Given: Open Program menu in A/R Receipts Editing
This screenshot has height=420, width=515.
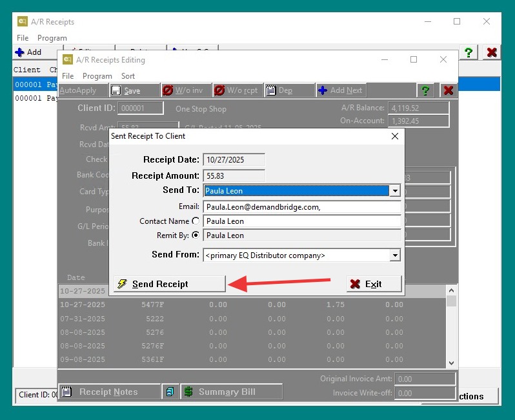Looking at the screenshot, I should coord(97,76).
